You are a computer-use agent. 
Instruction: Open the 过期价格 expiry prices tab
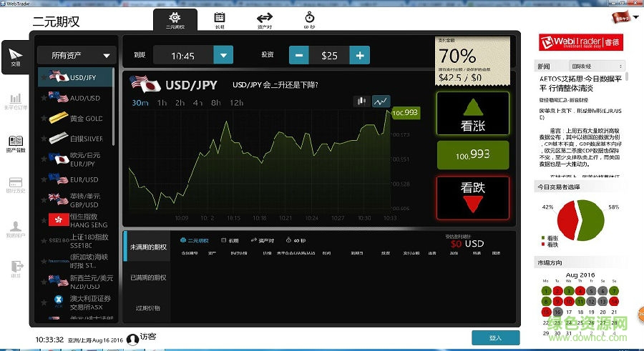click(x=148, y=308)
